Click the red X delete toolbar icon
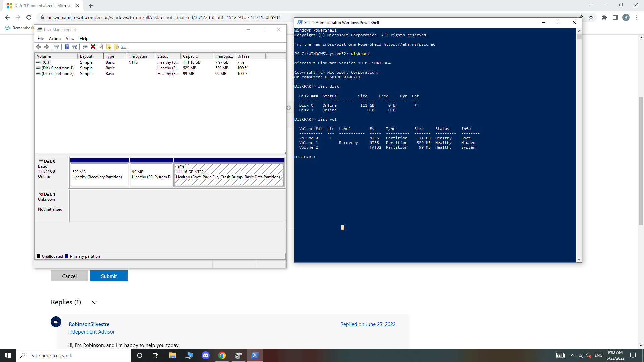Viewport: 644px width, 362px height. tap(93, 47)
